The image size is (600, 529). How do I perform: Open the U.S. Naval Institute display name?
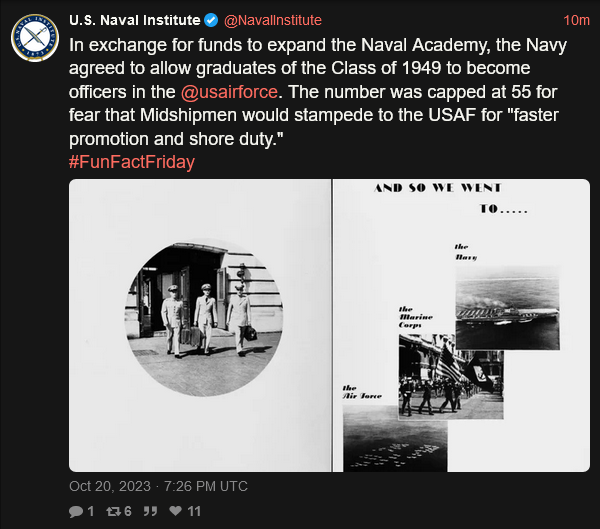click(135, 20)
